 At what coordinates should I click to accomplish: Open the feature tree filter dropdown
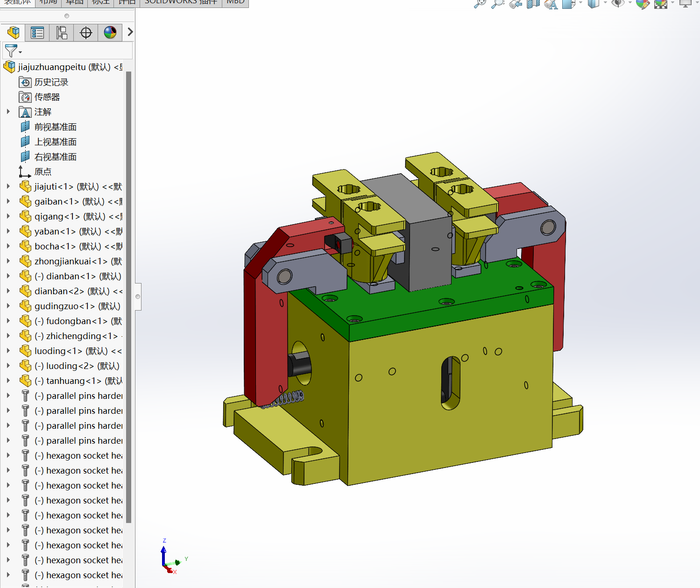click(x=13, y=50)
